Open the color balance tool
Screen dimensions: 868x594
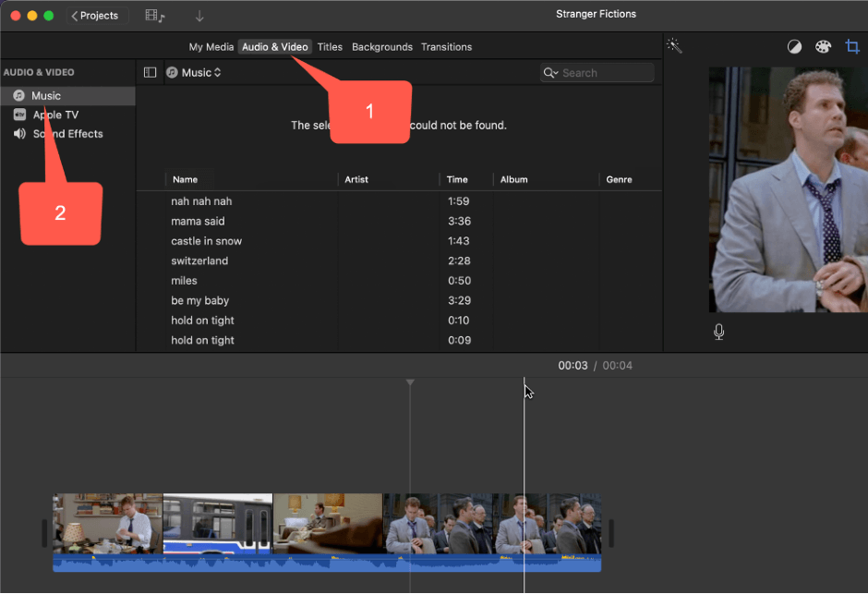click(794, 47)
